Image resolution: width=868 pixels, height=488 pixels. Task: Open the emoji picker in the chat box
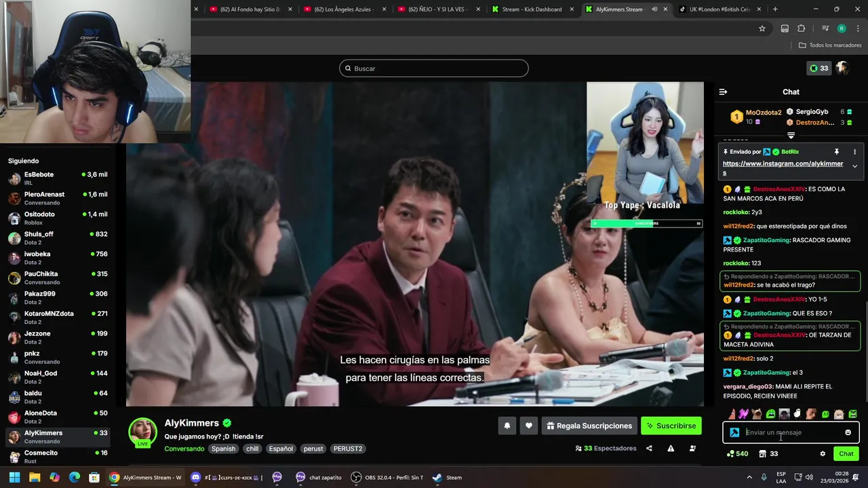pos(848,432)
